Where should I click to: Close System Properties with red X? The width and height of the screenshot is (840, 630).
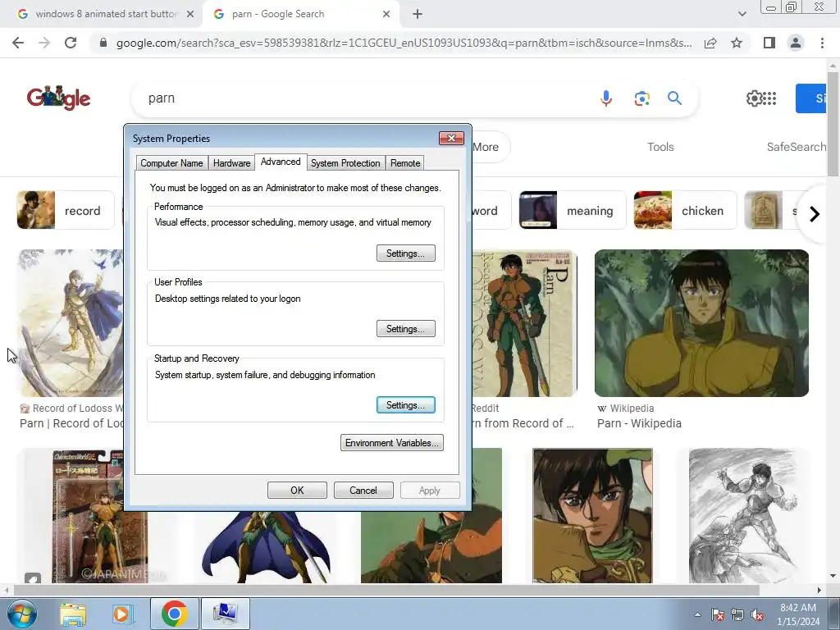tap(451, 138)
